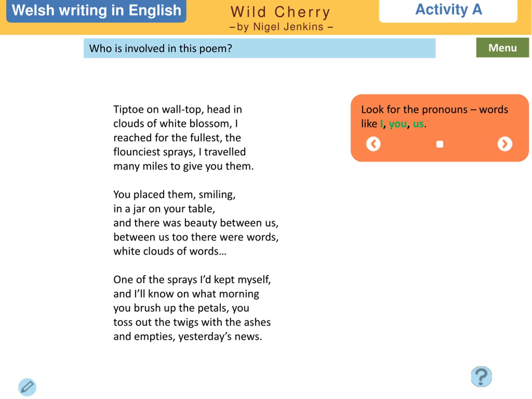Screen dimensions: 532x399
Task: Go to the next hint with the right arrow
Action: click(505, 144)
